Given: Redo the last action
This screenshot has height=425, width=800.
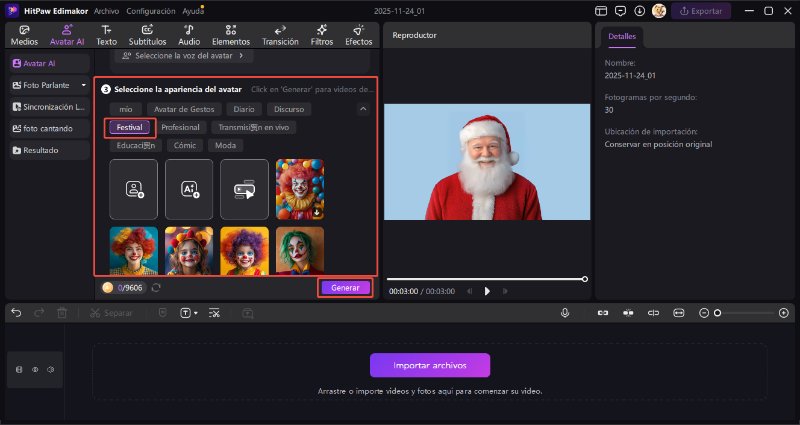Looking at the screenshot, I should pyautogui.click(x=39, y=313).
